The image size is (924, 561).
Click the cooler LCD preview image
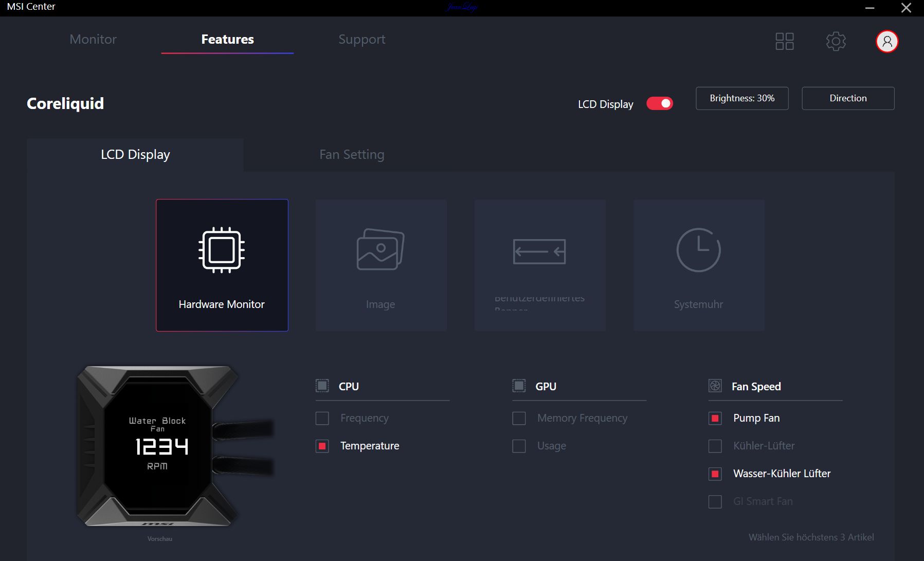175,446
